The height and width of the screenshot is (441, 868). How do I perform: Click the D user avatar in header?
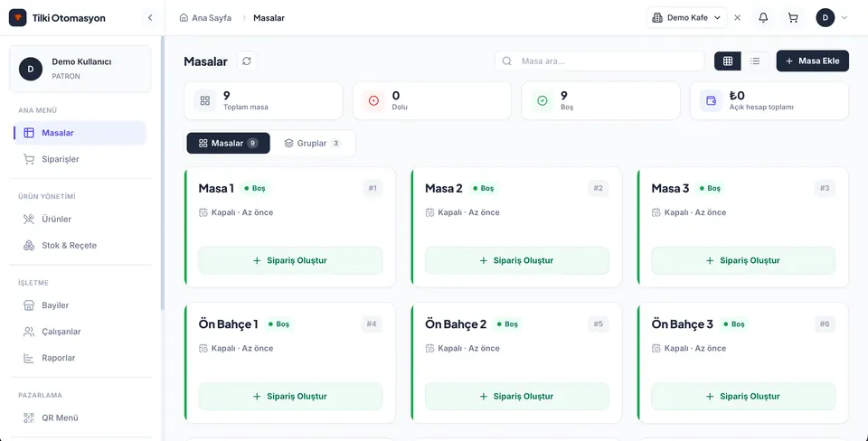tap(826, 18)
